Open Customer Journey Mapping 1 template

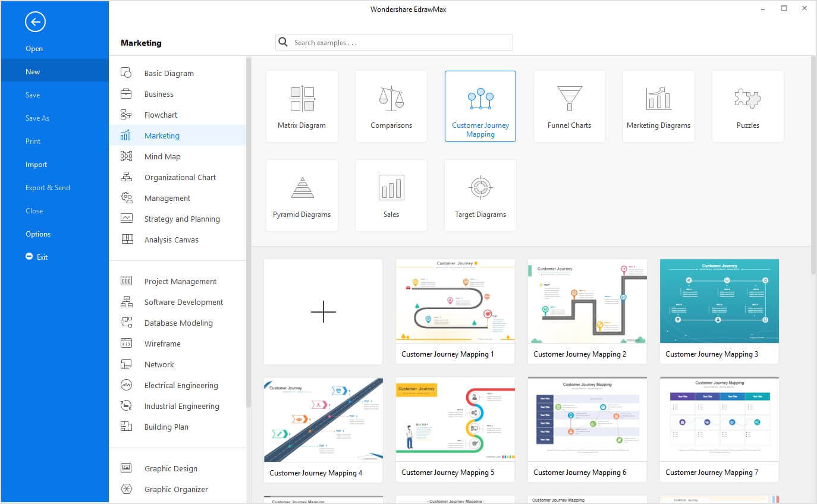click(455, 311)
